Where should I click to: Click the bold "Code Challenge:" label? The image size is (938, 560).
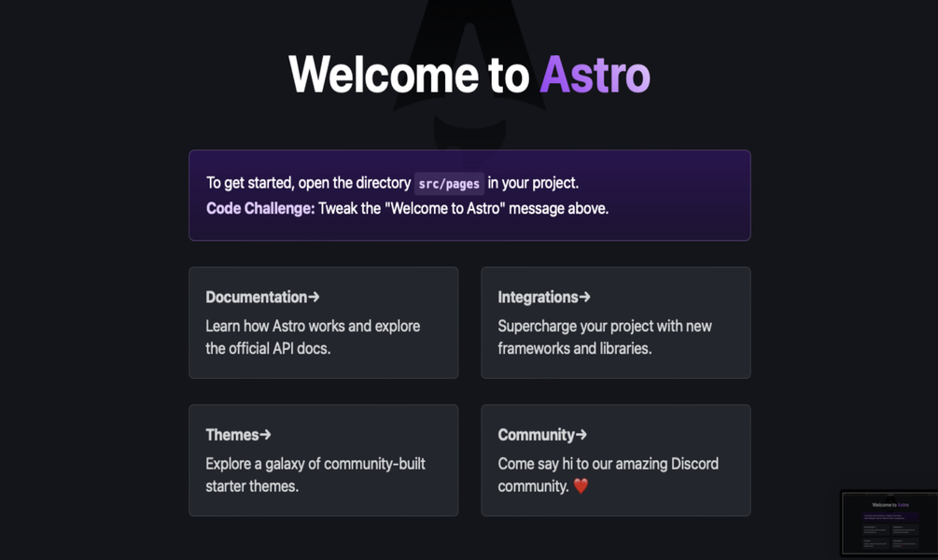(x=259, y=208)
